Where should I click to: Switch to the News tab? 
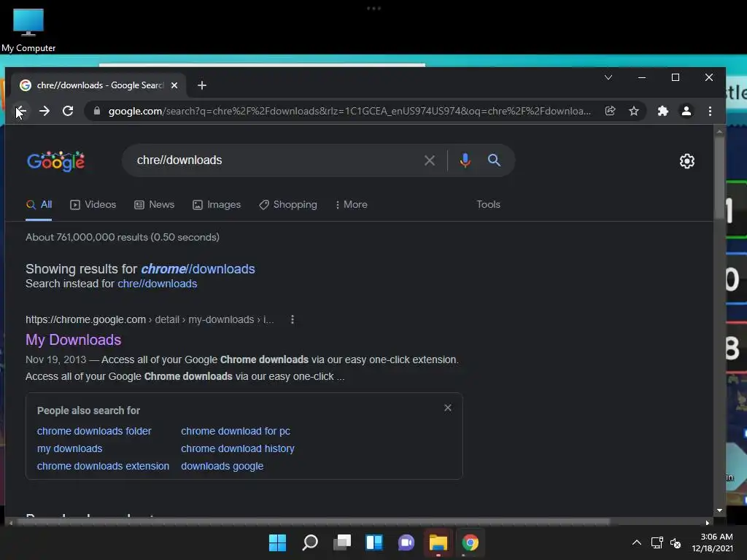155,205
